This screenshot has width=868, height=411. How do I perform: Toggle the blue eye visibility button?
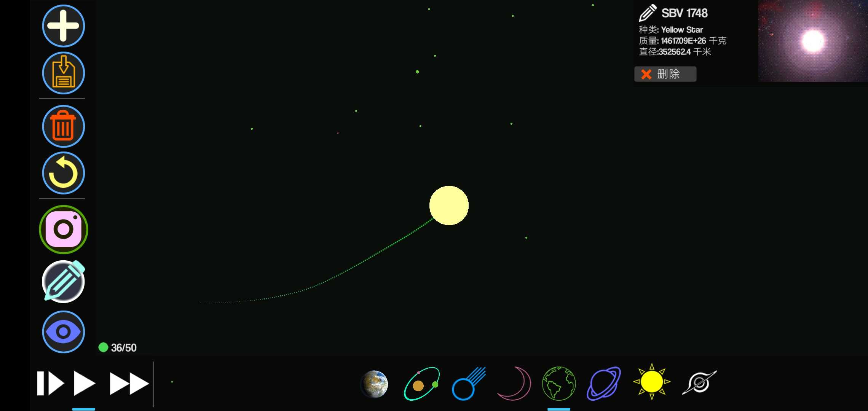(x=63, y=331)
